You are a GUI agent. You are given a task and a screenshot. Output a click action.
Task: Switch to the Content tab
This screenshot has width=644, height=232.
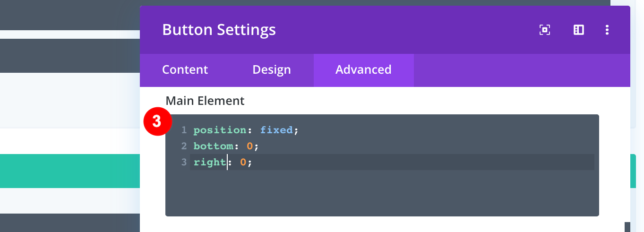point(185,70)
